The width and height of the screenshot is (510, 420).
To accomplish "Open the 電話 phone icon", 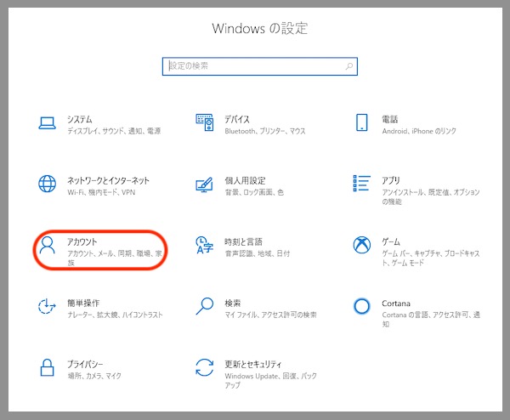I will pos(362,122).
